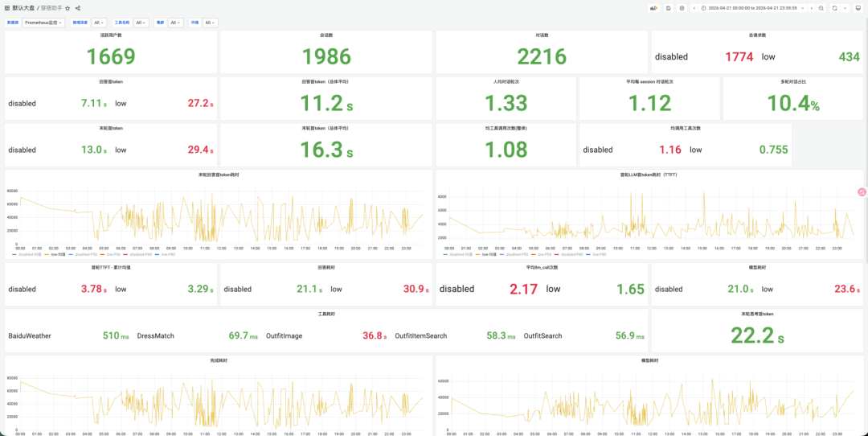Shift time range forward with right arrow
This screenshot has width=868, height=436.
click(812, 8)
